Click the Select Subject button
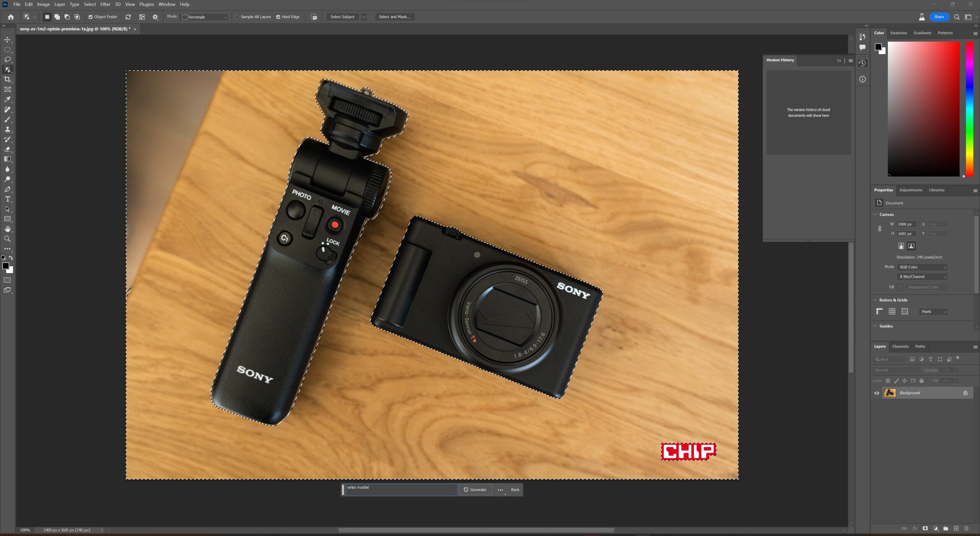 coord(342,17)
